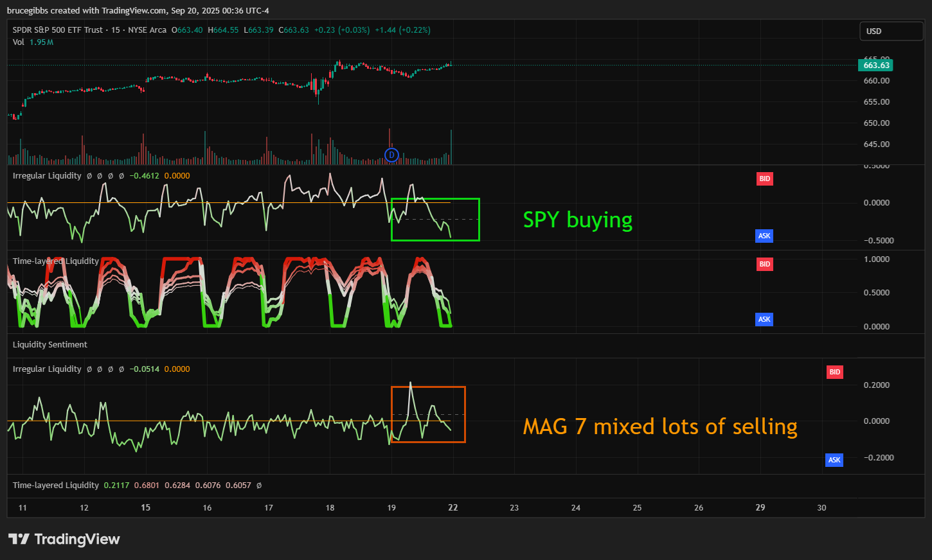Click the +1.44 (+0.22%) change value

(x=403, y=30)
